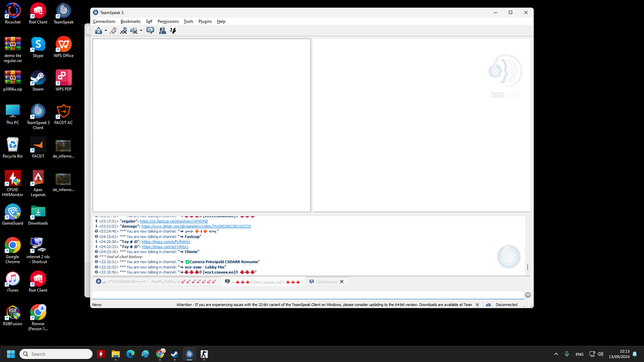The width and height of the screenshot is (644, 362).
Task: Open Apex Legends desktop shortcut
Action: 38,184
